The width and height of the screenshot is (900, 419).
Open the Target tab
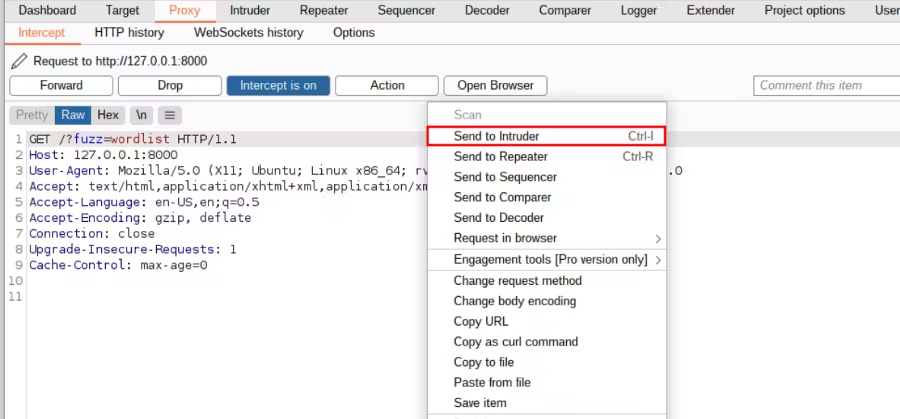tap(122, 10)
